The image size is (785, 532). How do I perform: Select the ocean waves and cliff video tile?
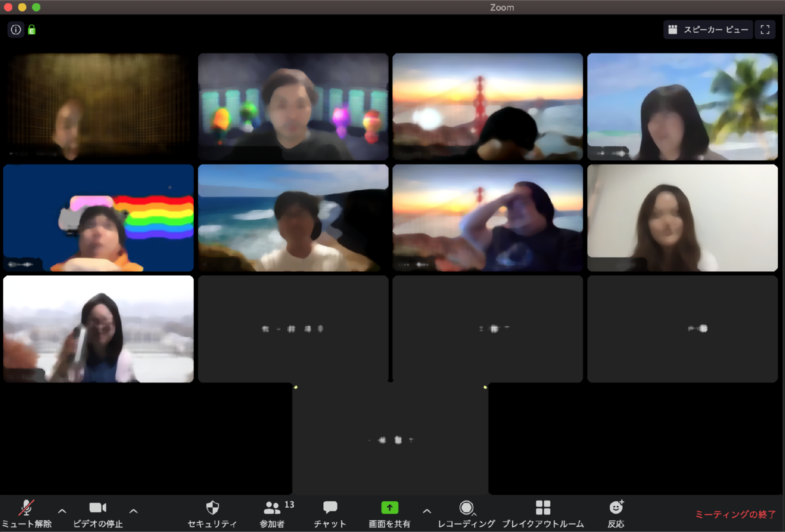tap(294, 218)
